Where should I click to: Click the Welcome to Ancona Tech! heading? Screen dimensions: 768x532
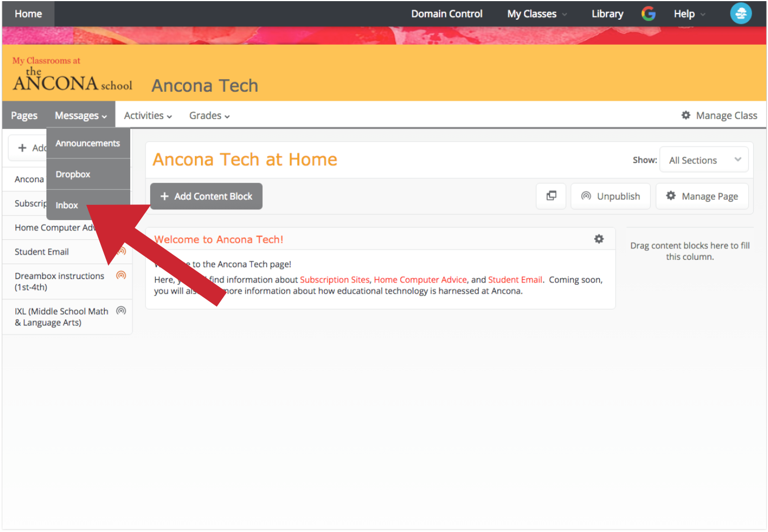tap(219, 239)
